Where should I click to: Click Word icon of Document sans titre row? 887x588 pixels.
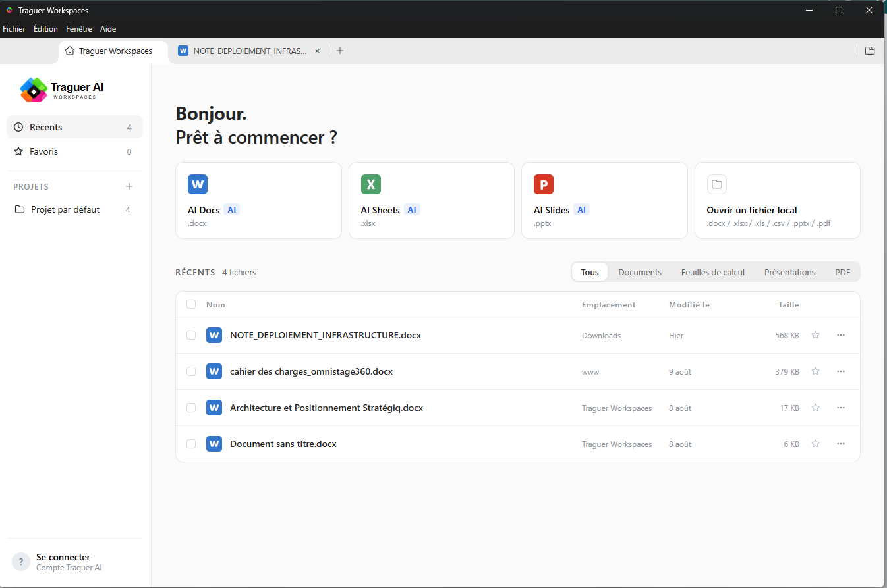[214, 444]
